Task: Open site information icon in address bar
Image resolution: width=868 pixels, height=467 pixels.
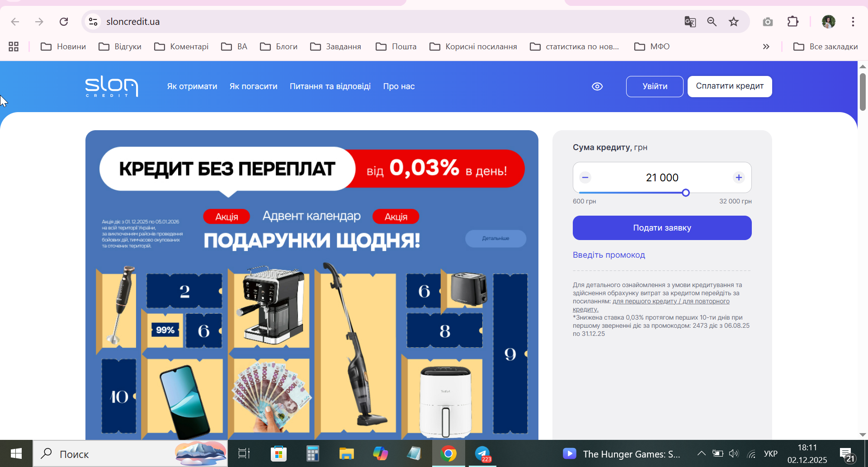Action: click(93, 22)
